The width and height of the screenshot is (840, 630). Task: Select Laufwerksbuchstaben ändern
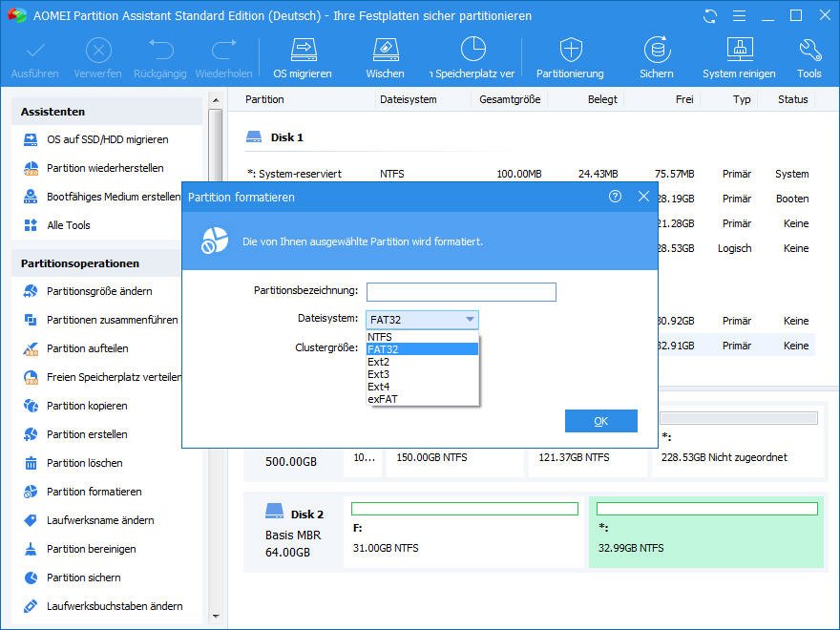103,606
